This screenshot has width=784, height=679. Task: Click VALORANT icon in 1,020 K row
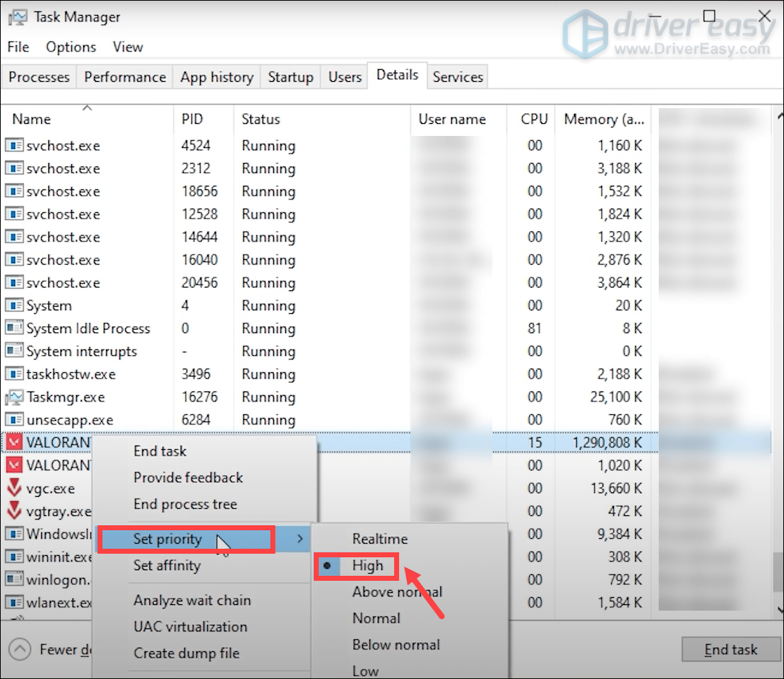pos(14,465)
